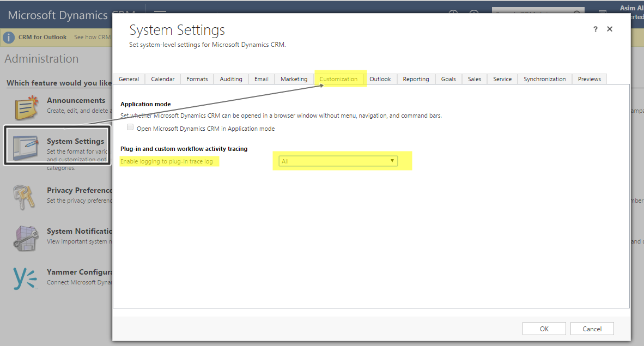
Task: Click the OK button to save settings
Action: point(544,328)
